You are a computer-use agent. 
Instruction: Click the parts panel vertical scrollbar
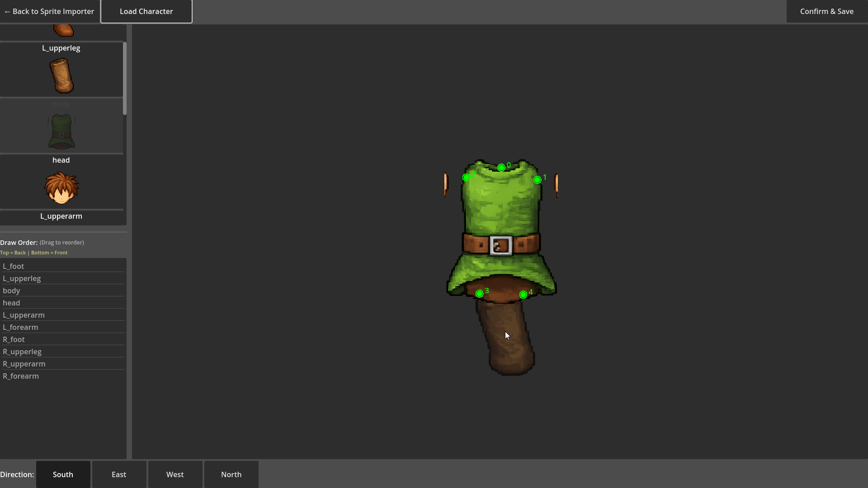[124, 78]
